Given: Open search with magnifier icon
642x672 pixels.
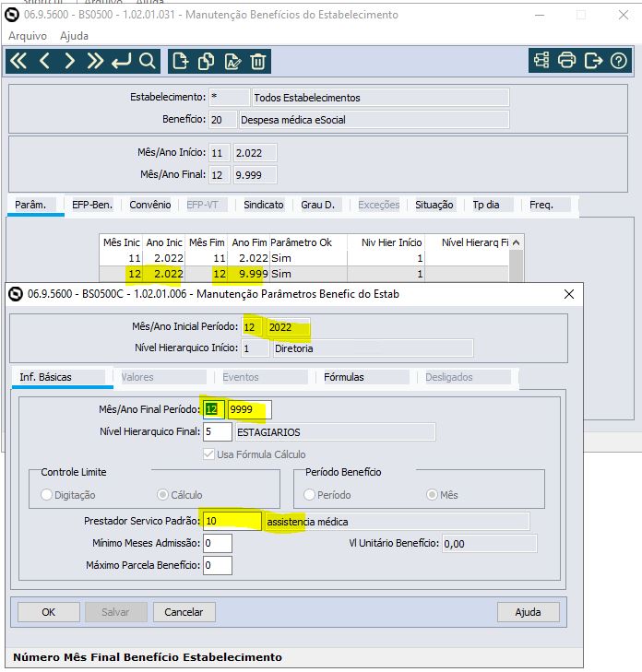Looking at the screenshot, I should [x=147, y=61].
